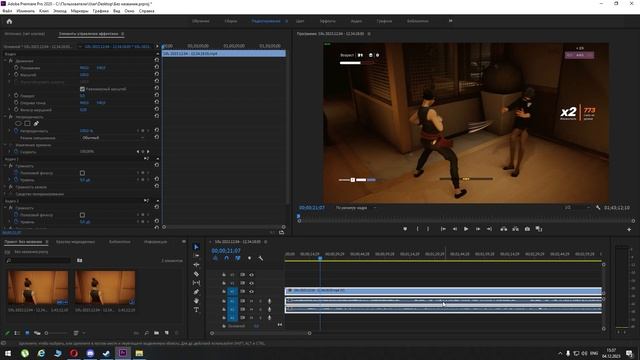
Task: Play the sequence in the Program monitor
Action: point(466,229)
